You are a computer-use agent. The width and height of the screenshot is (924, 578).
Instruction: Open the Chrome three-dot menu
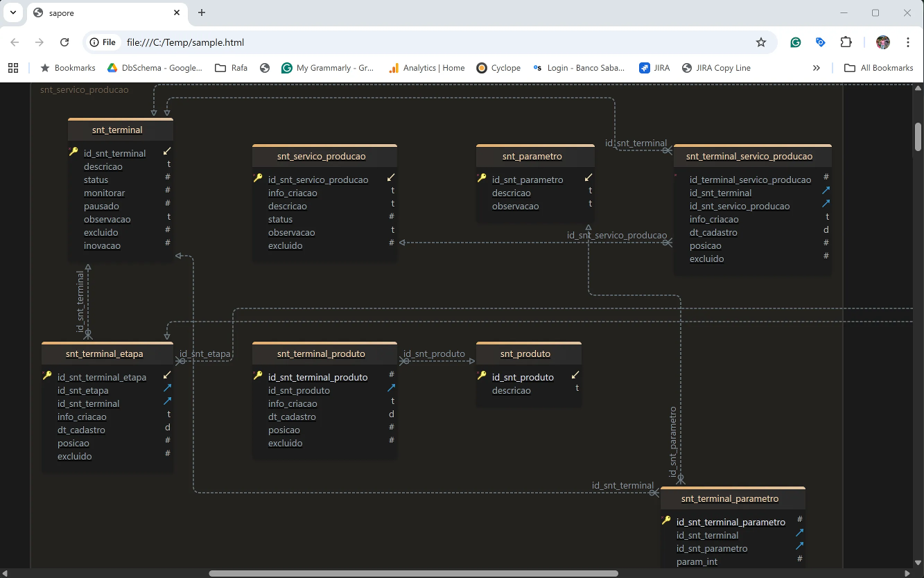[908, 42]
